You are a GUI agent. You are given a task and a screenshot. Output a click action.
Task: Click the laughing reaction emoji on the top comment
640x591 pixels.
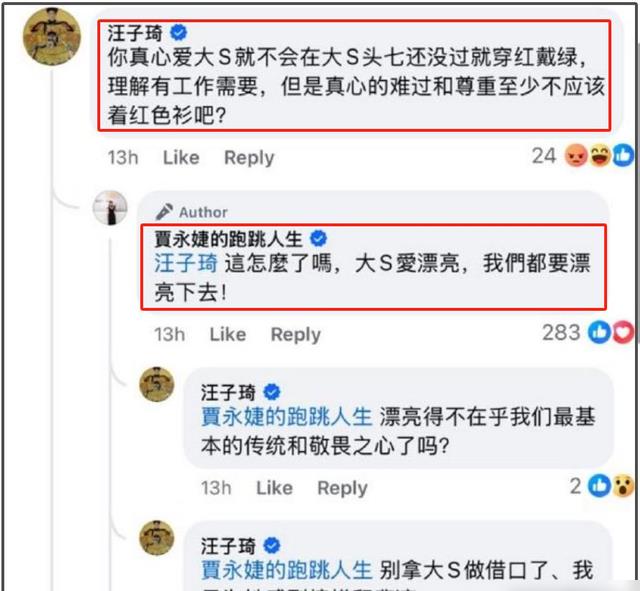pos(599,156)
